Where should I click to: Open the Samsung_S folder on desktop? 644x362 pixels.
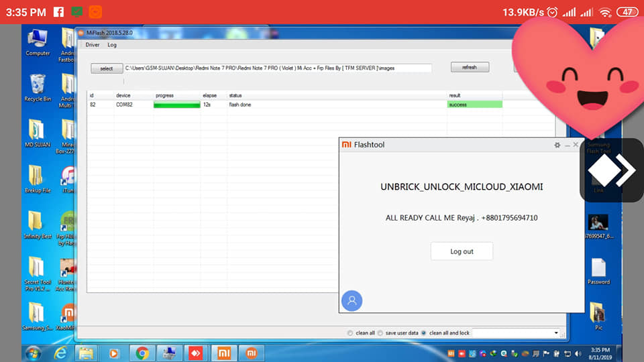(x=38, y=316)
